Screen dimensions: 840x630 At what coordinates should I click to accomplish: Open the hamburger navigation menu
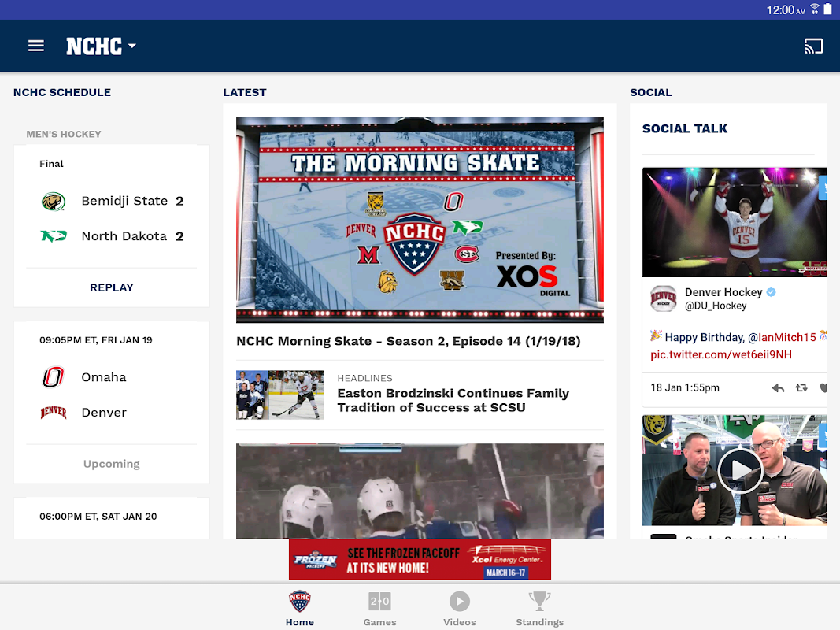36,46
